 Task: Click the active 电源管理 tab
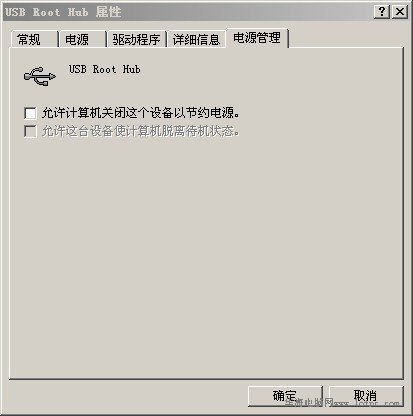click(257, 38)
